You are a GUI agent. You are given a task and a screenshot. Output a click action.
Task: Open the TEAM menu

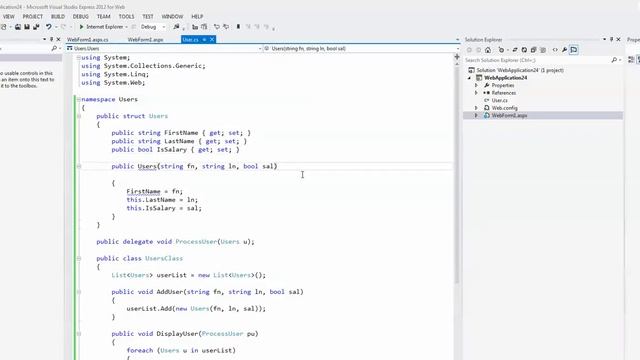coord(104,16)
